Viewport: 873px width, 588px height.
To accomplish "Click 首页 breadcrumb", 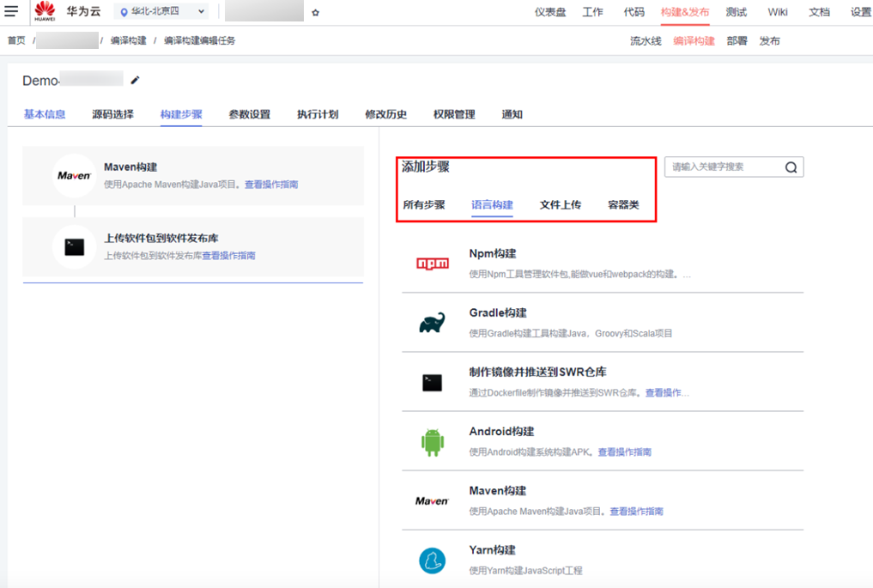I will tap(16, 40).
